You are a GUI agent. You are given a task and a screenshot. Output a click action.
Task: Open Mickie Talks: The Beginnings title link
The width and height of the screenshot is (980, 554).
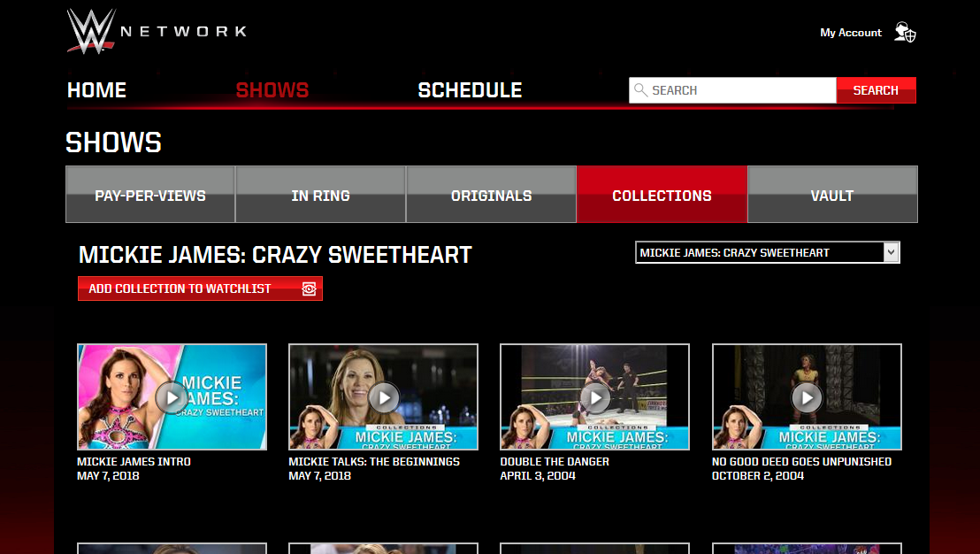[x=374, y=461]
